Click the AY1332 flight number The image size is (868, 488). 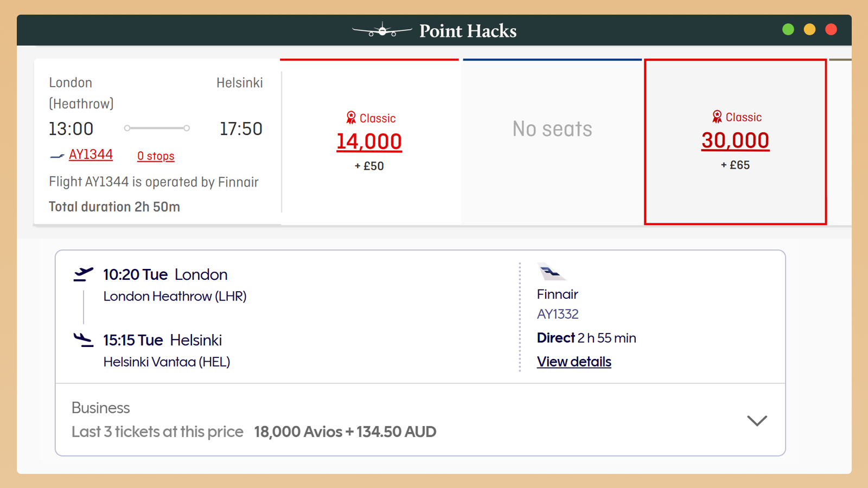pos(558,314)
